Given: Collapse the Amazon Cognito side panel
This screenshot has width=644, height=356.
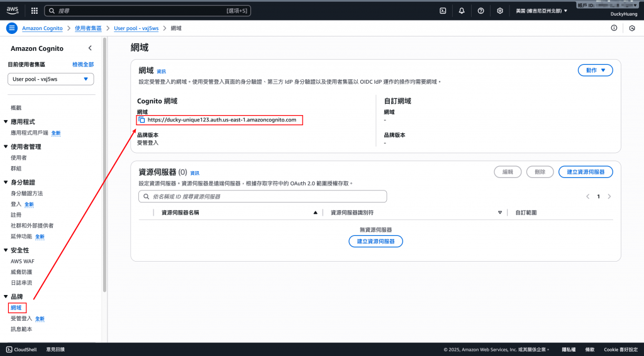Looking at the screenshot, I should coord(90,48).
